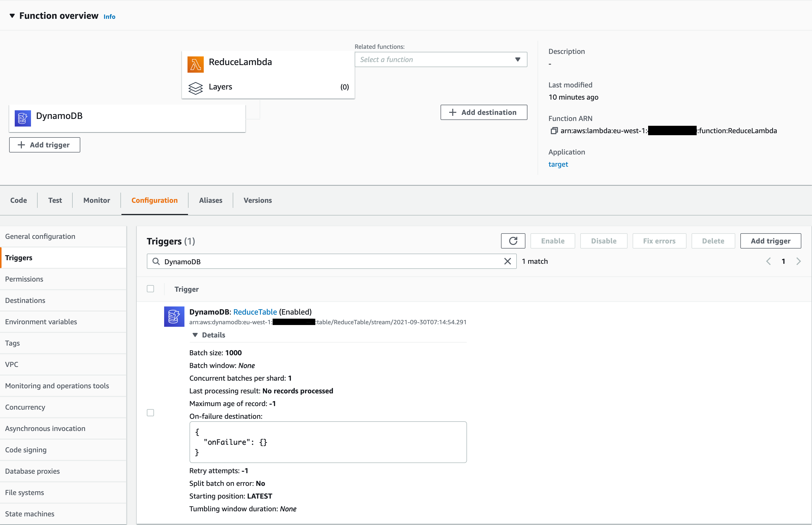Open the Versions tab

258,200
